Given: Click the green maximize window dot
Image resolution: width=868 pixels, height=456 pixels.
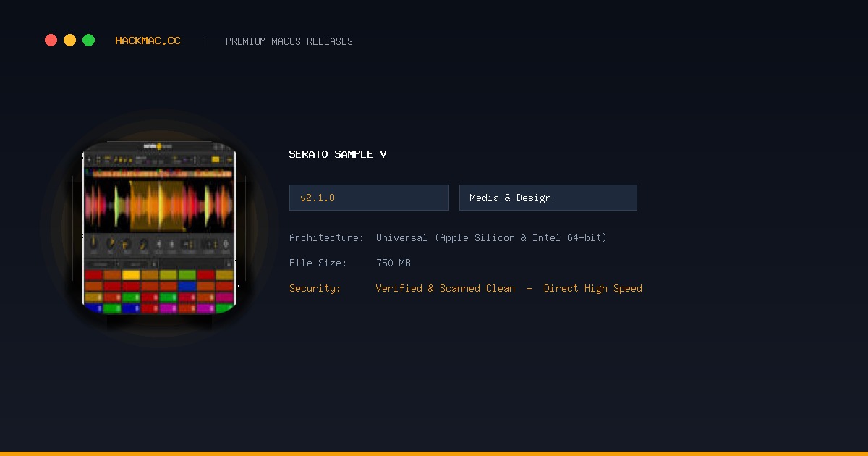Looking at the screenshot, I should (x=88, y=41).
